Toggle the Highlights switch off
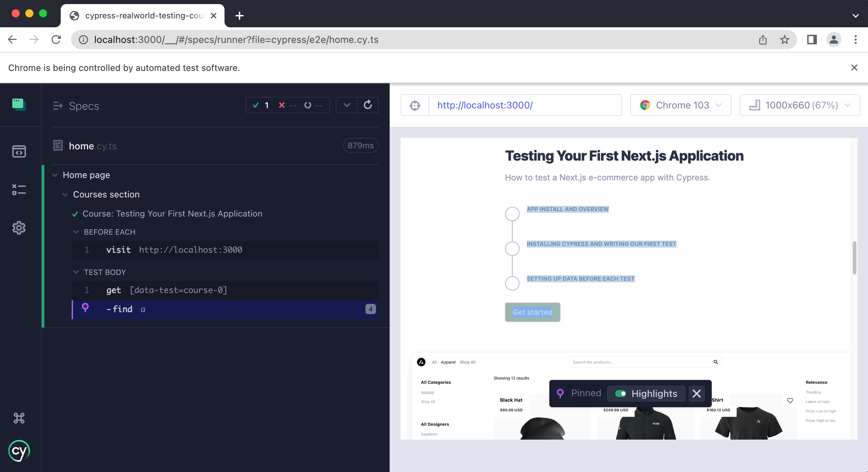The image size is (868, 472). tap(620, 394)
